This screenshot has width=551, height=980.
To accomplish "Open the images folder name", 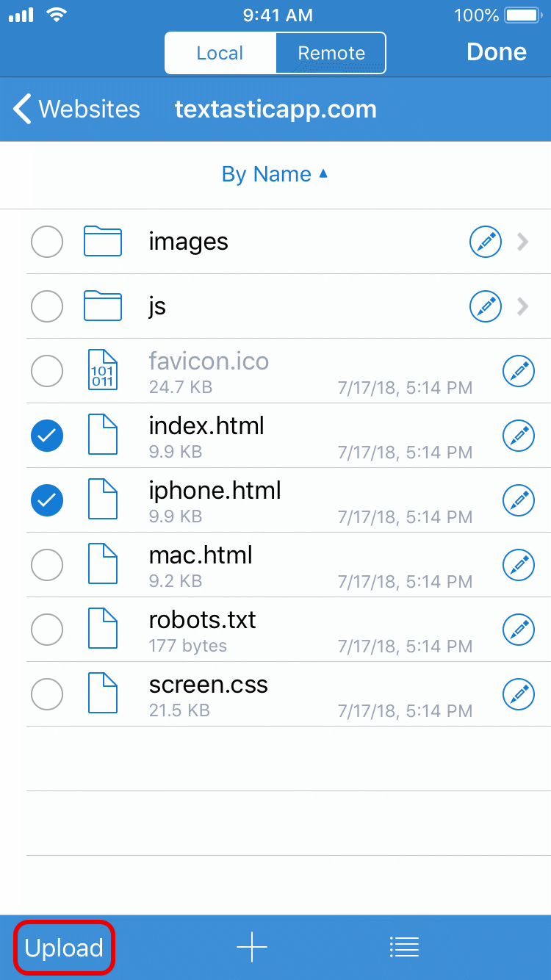I will tap(188, 242).
